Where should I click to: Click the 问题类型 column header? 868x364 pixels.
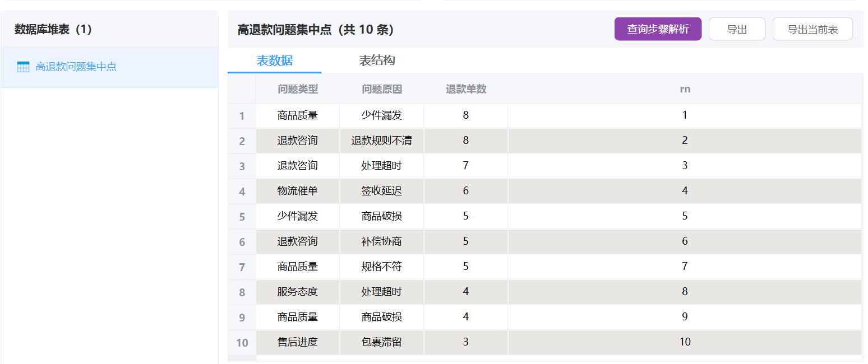pos(298,89)
